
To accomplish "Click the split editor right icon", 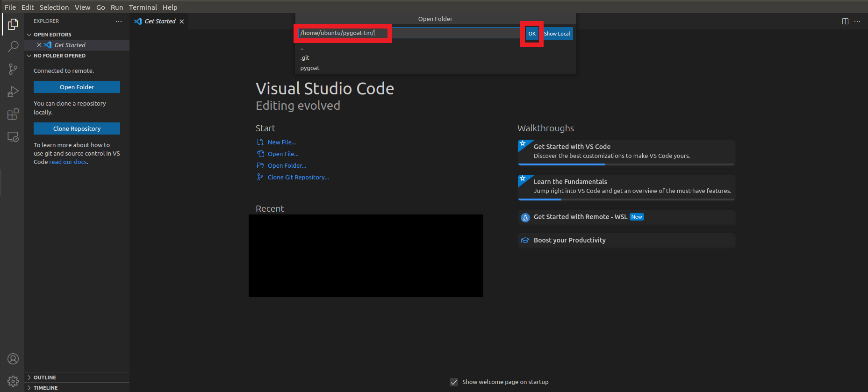I will tap(845, 21).
